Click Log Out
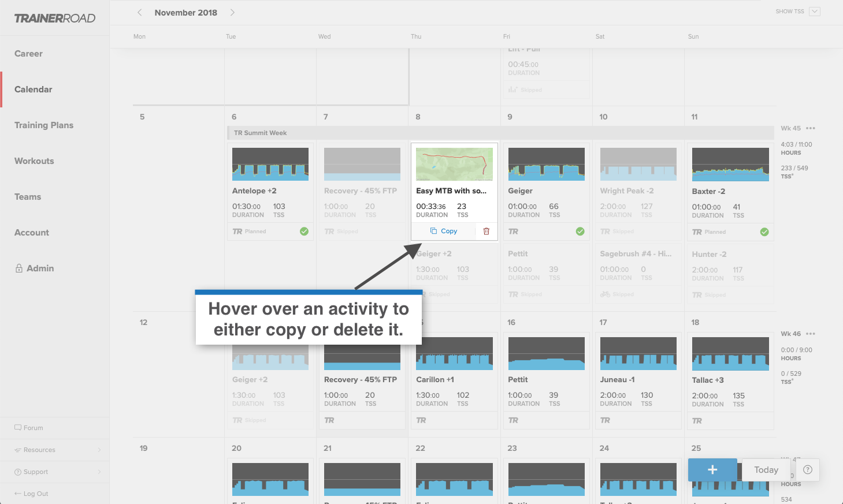Image resolution: width=843 pixels, height=504 pixels. click(31, 494)
